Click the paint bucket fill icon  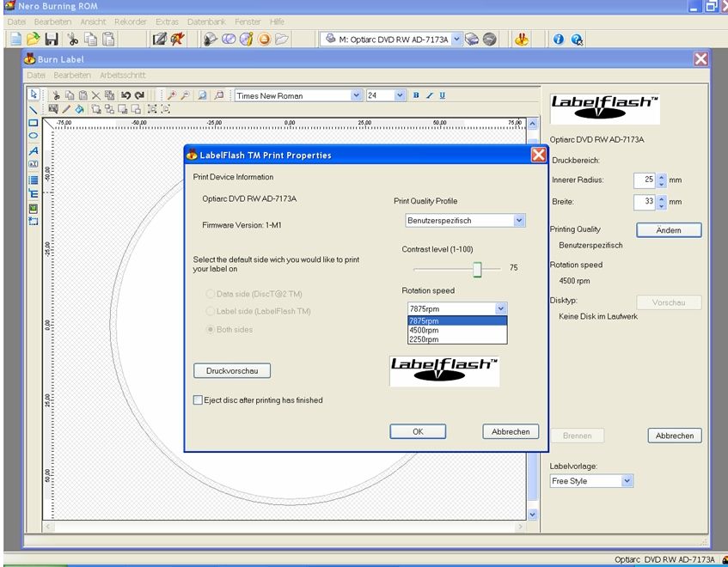79,109
